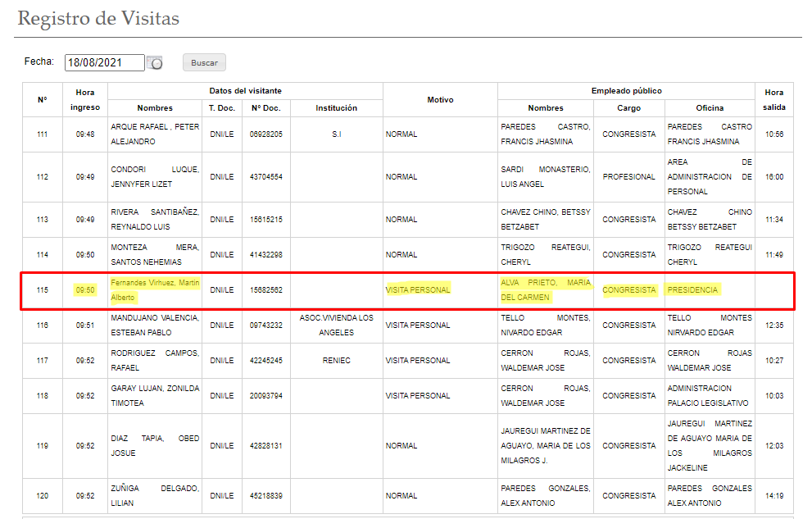
Task: Click document number 06928205
Action: (x=266, y=134)
